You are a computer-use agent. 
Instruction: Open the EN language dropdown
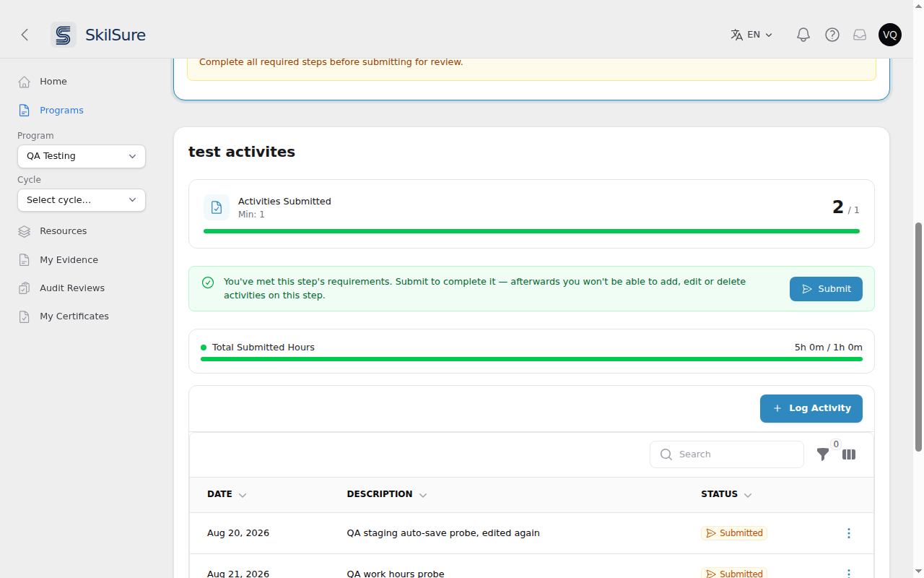click(x=751, y=35)
